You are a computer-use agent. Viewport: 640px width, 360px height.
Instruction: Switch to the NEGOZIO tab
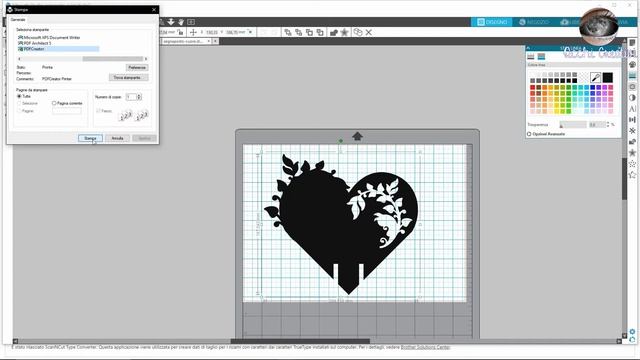click(x=533, y=22)
